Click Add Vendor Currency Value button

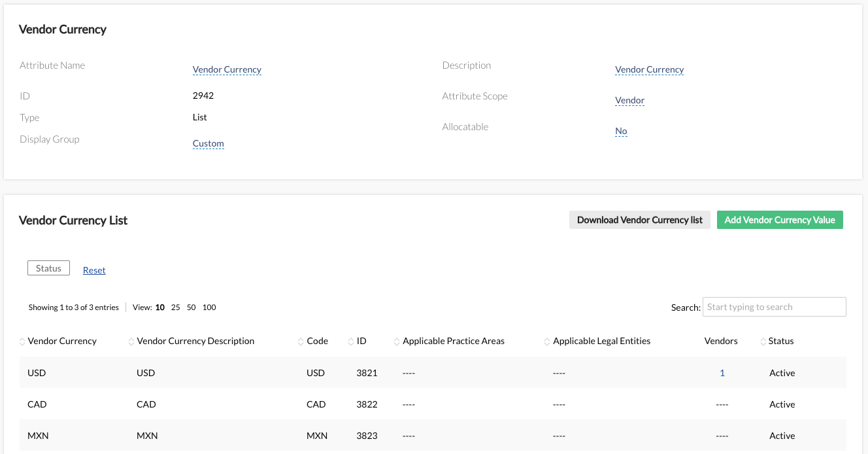coord(780,220)
